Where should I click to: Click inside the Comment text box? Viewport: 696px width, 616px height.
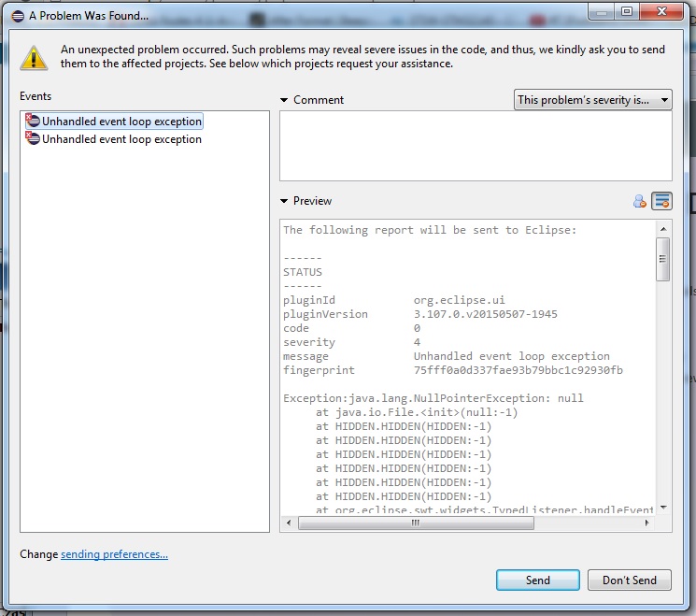475,145
